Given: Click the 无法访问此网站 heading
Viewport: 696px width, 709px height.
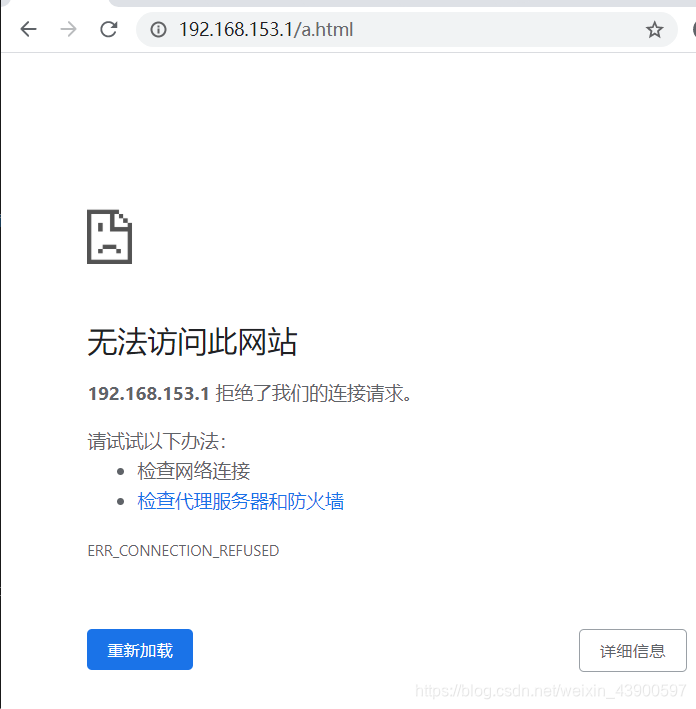Looking at the screenshot, I should tap(192, 342).
